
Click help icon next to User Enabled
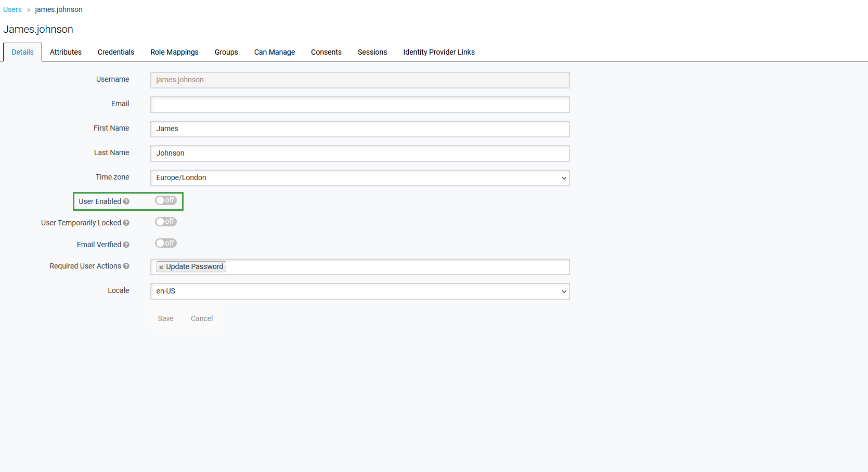(126, 202)
